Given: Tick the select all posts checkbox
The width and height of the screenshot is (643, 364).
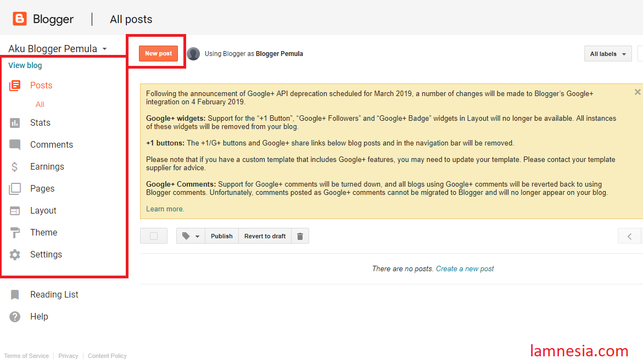Looking at the screenshot, I should [154, 236].
